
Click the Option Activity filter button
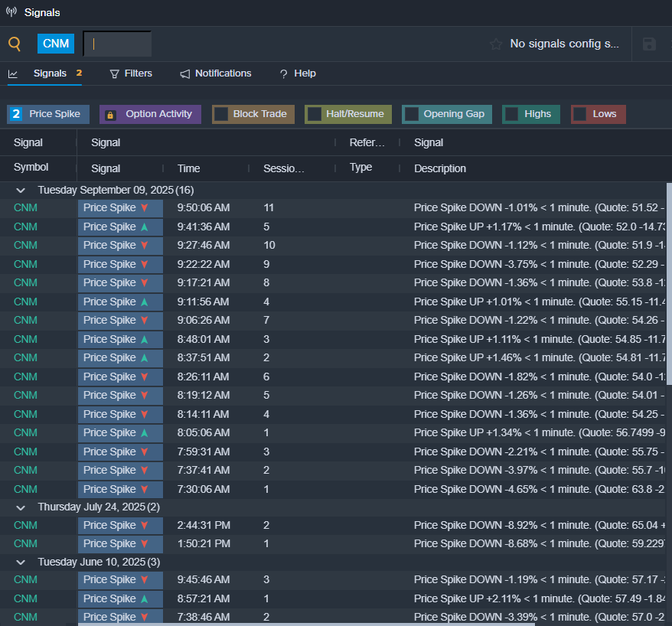point(150,114)
